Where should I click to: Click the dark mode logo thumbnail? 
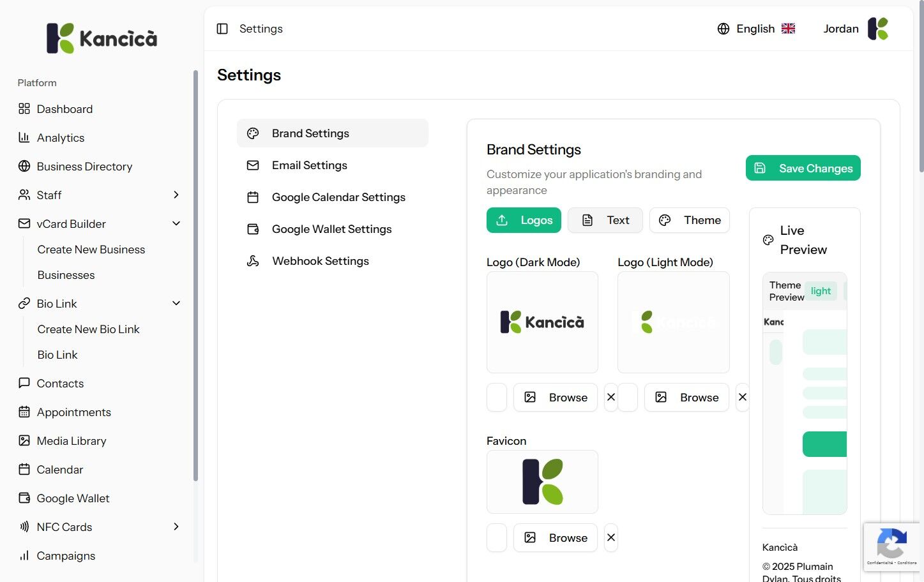coord(542,322)
